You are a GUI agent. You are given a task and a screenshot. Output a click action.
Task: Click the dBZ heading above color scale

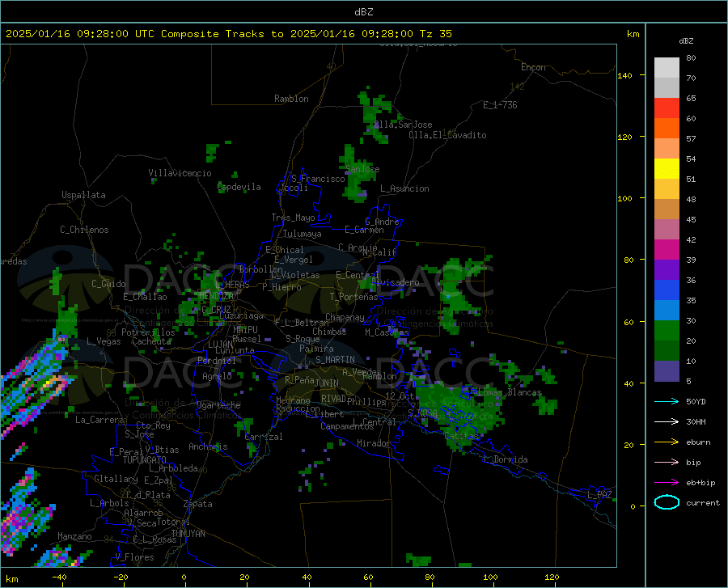(686, 40)
